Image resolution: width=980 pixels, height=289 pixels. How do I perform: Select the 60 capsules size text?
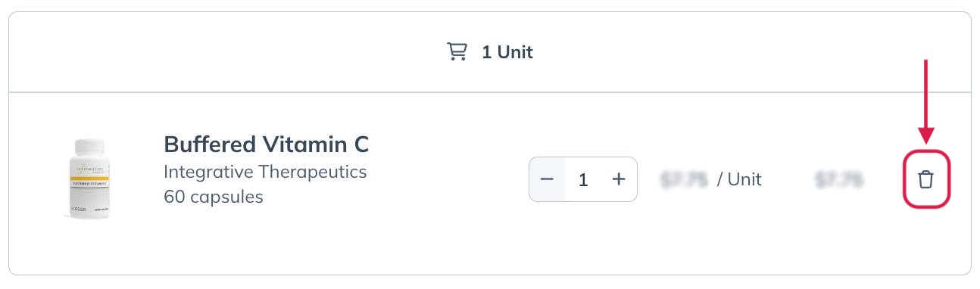[x=214, y=197]
